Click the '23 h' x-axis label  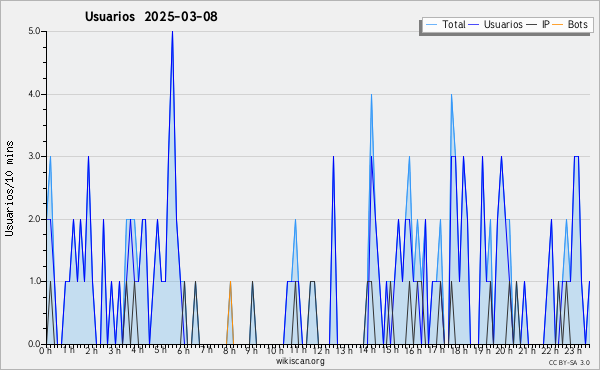[x=573, y=351]
